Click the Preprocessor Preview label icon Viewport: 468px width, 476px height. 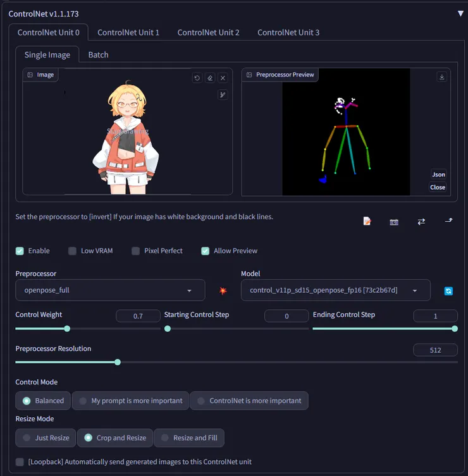click(249, 75)
